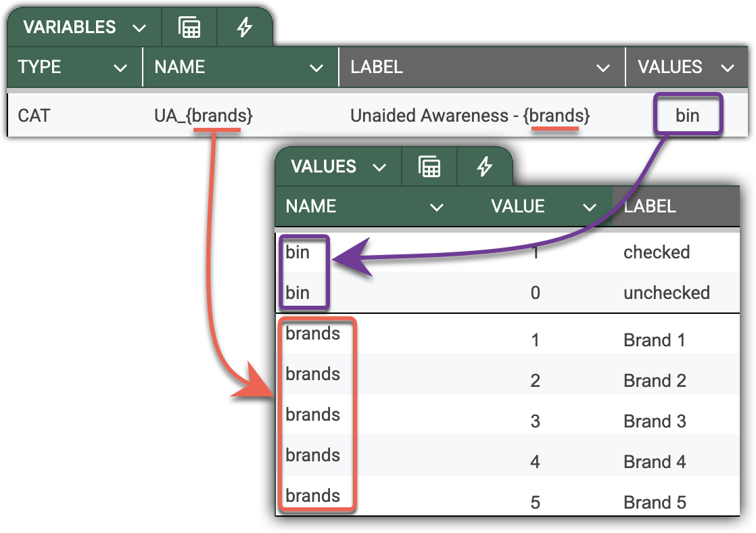This screenshot has width=756, height=533.
Task: Click the lightning bolt icon in Values panel
Action: tap(484, 166)
